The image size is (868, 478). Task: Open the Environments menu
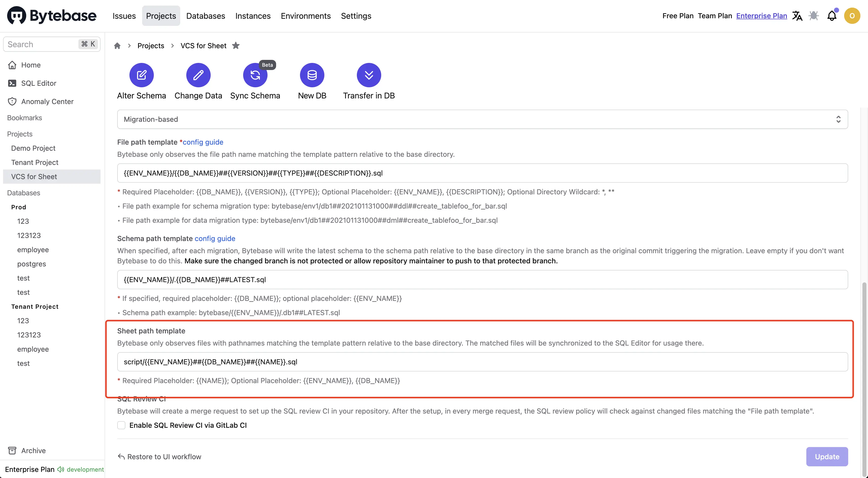click(306, 16)
